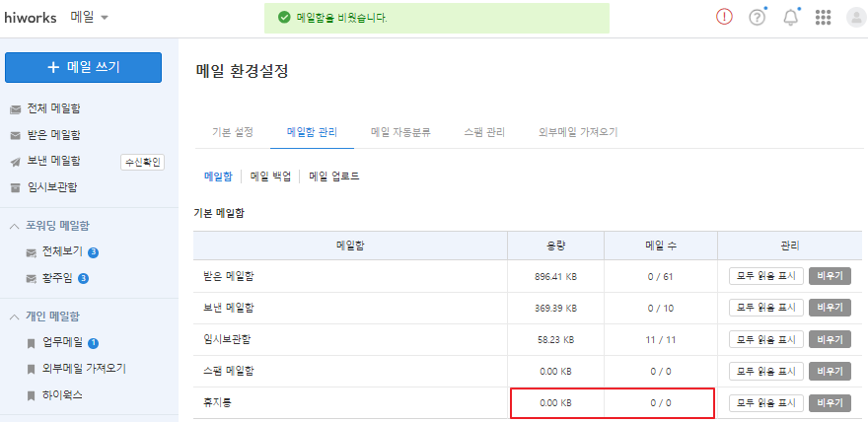
Task: Click 모두 읽음 표시 for 받은 메일함
Action: (766, 276)
